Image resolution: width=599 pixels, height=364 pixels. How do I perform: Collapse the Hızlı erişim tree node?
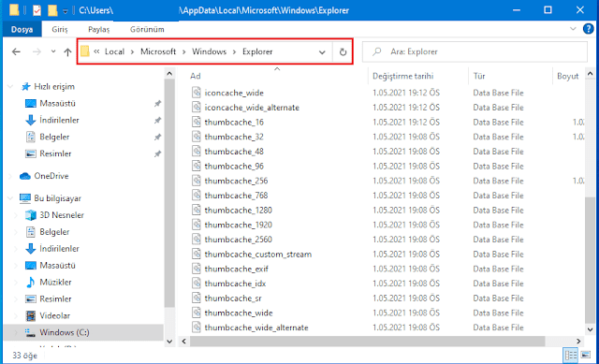click(10, 87)
